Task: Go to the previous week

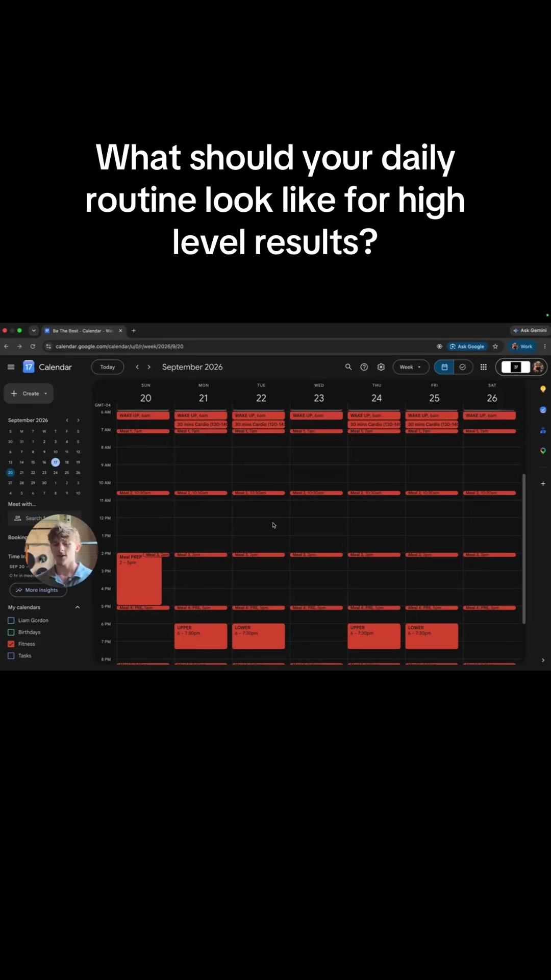Action: click(x=137, y=367)
